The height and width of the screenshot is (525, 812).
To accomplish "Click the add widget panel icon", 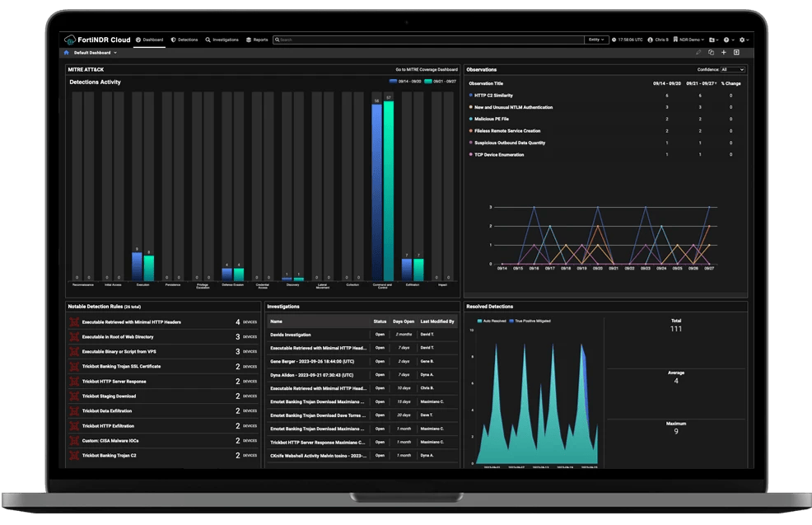I will click(x=736, y=53).
